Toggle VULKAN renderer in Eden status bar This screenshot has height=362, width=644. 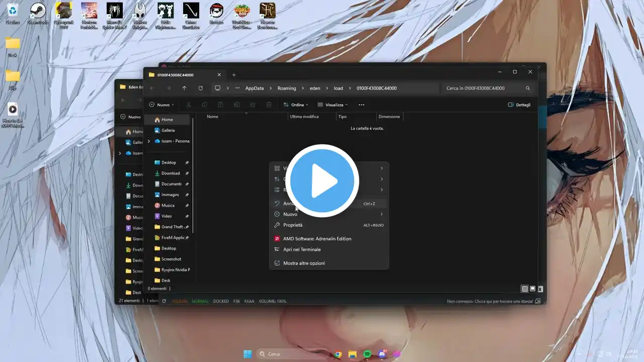pyautogui.click(x=180, y=301)
